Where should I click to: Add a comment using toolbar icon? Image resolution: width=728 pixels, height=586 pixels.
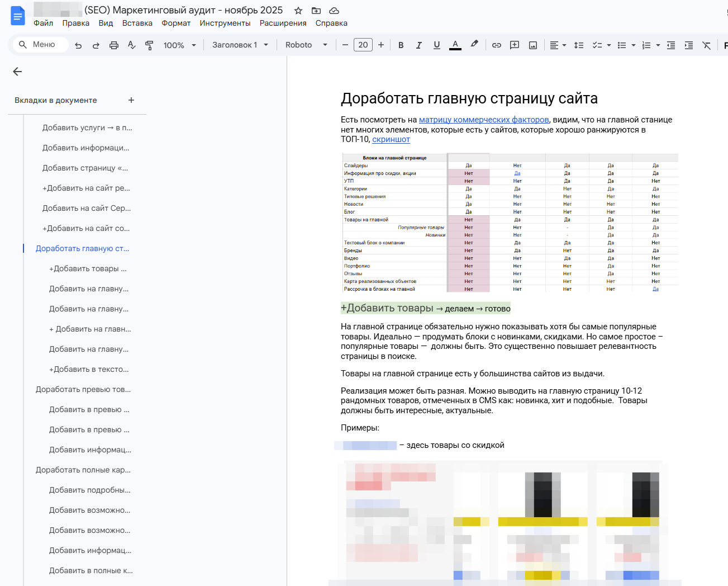pos(515,45)
